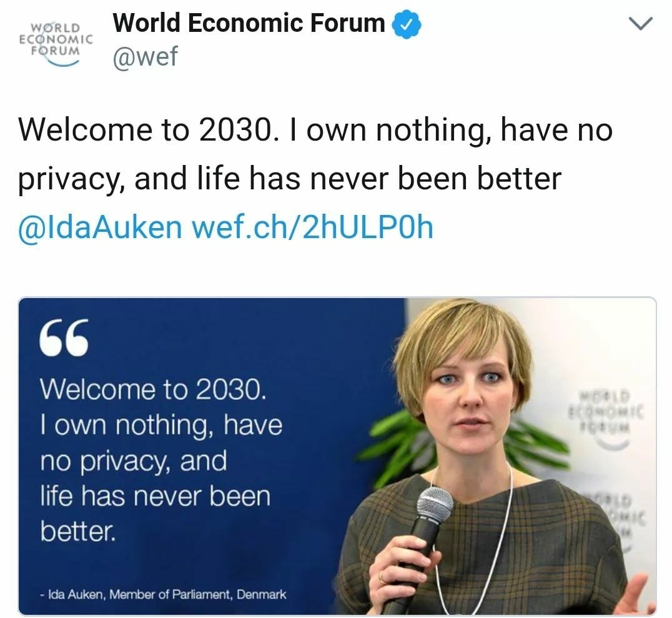Click the blue verified checkmark badge
Viewport: 672px width, 618px height.
407,24
